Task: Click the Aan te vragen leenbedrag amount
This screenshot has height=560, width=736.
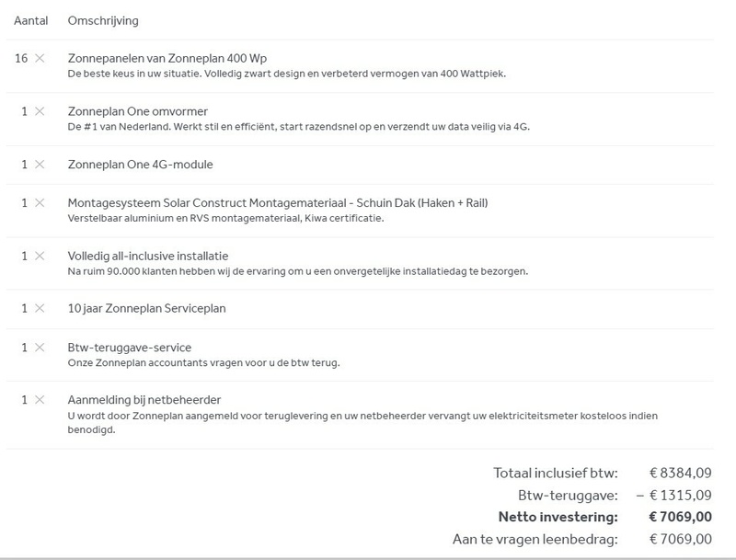Action: [x=681, y=539]
